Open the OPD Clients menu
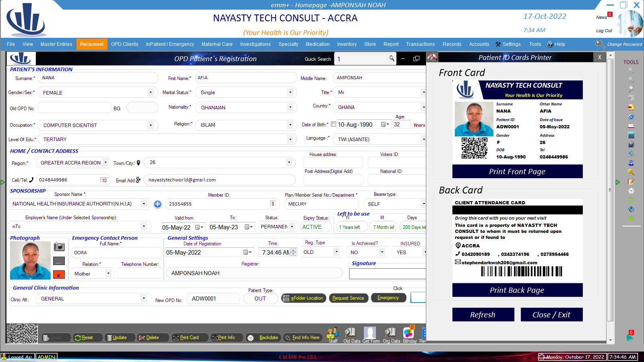644x362 pixels. 125,44
